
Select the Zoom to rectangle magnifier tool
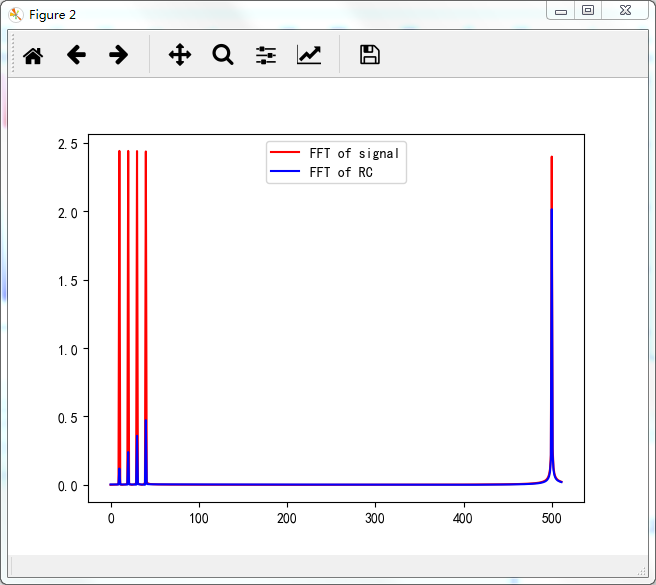(x=223, y=55)
